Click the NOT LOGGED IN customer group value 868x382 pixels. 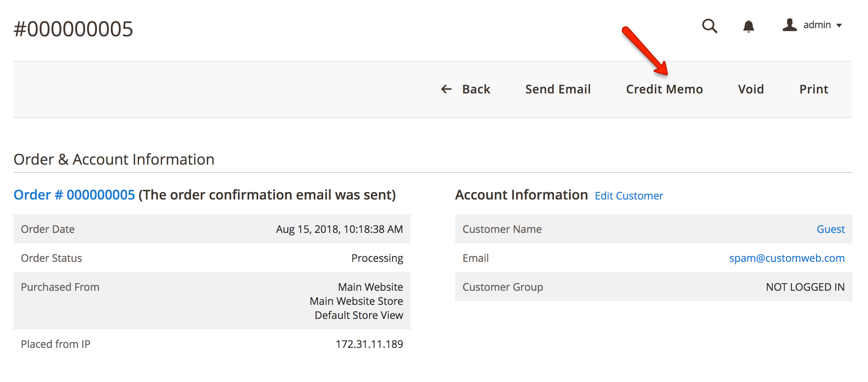click(804, 287)
